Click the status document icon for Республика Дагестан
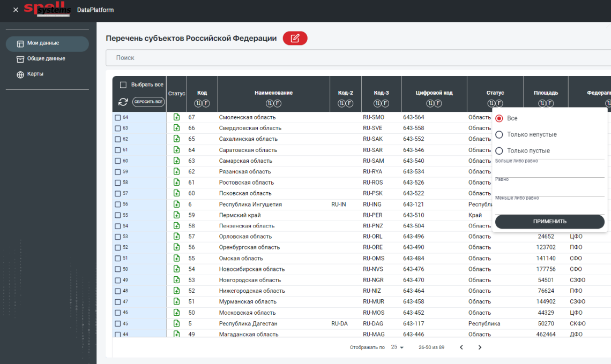Viewport: 611px width, 364px height. point(176,323)
